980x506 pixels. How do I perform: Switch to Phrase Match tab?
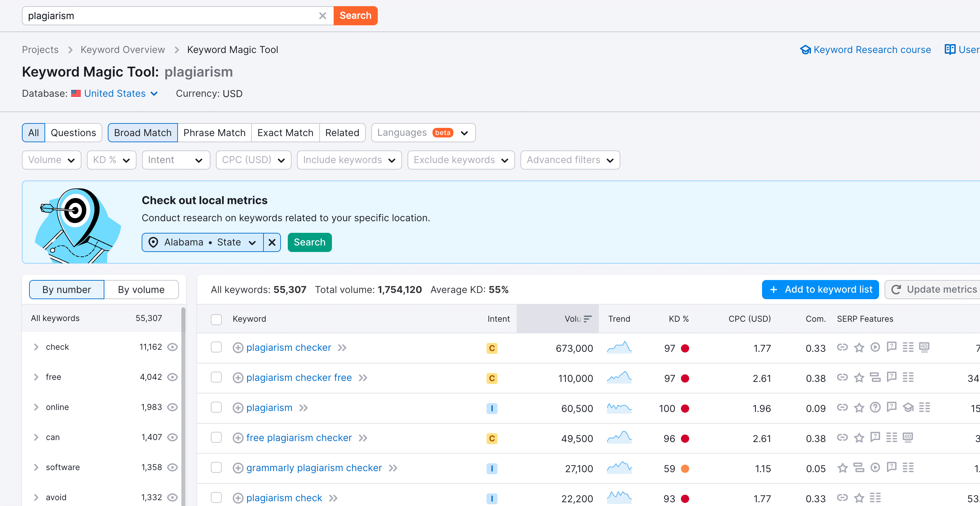tap(214, 133)
